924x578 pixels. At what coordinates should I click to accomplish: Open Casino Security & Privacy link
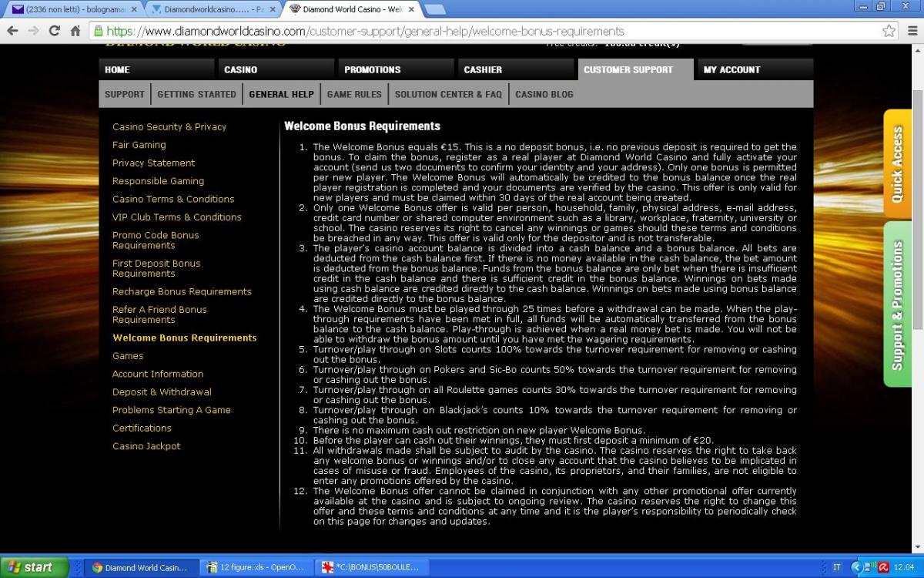tap(169, 127)
